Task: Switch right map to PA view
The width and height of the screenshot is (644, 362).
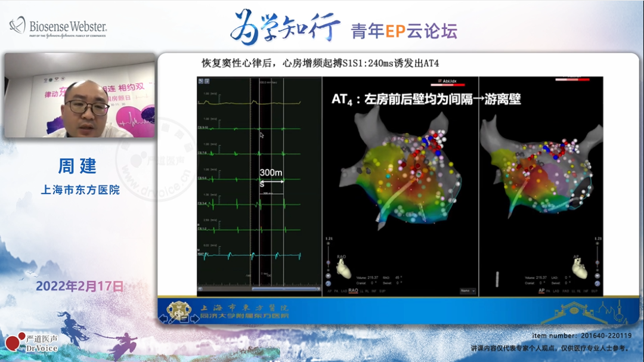Action: [549, 290]
